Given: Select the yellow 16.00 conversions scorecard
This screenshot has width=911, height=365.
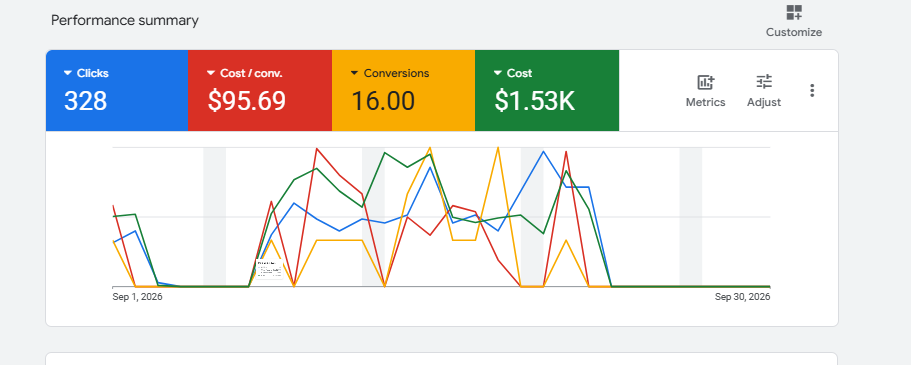Looking at the screenshot, I should [403, 91].
